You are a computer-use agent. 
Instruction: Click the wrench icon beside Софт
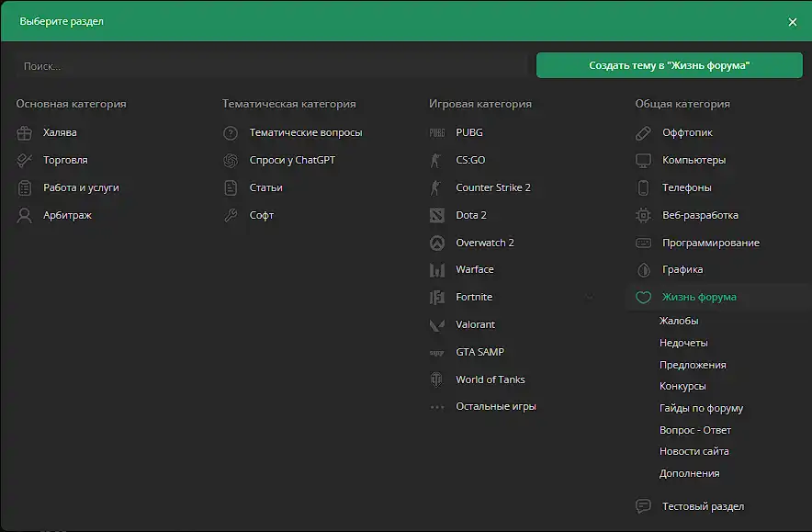pyautogui.click(x=231, y=216)
